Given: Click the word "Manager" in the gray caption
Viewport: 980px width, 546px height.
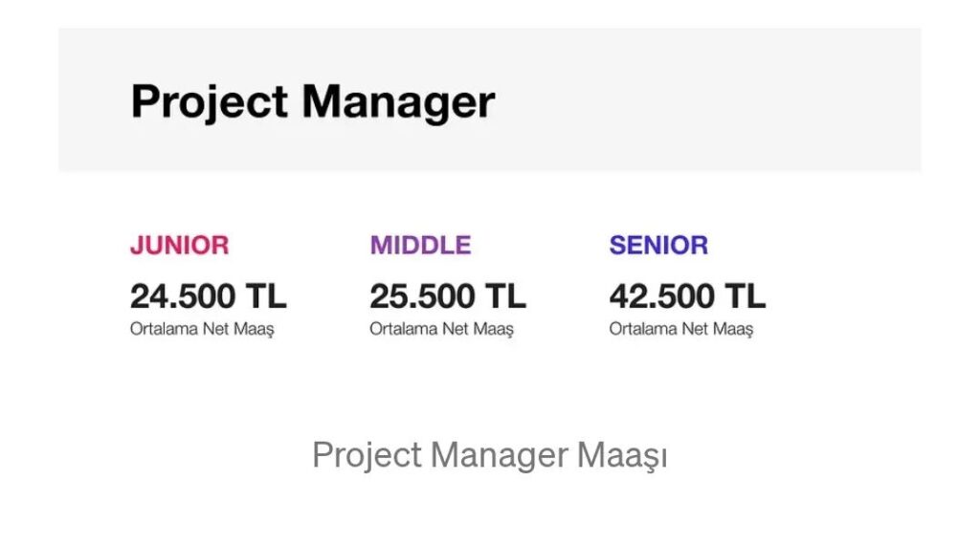Looking at the screenshot, I should point(500,455).
